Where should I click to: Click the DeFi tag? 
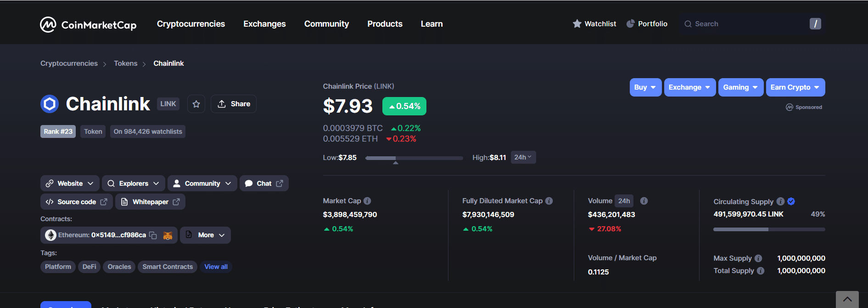[x=89, y=267]
